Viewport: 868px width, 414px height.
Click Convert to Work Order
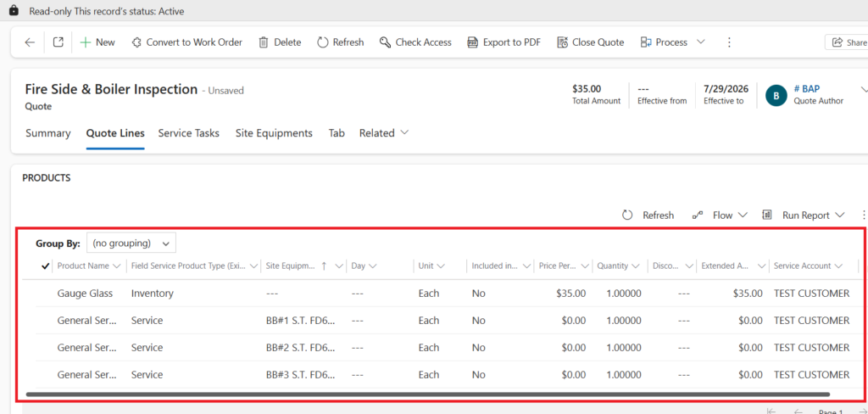(x=187, y=42)
